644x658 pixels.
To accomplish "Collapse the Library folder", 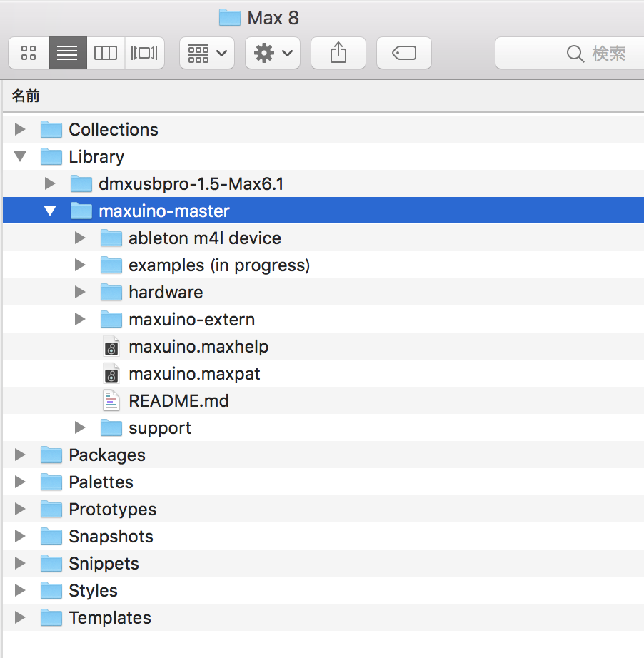I will click(x=20, y=157).
